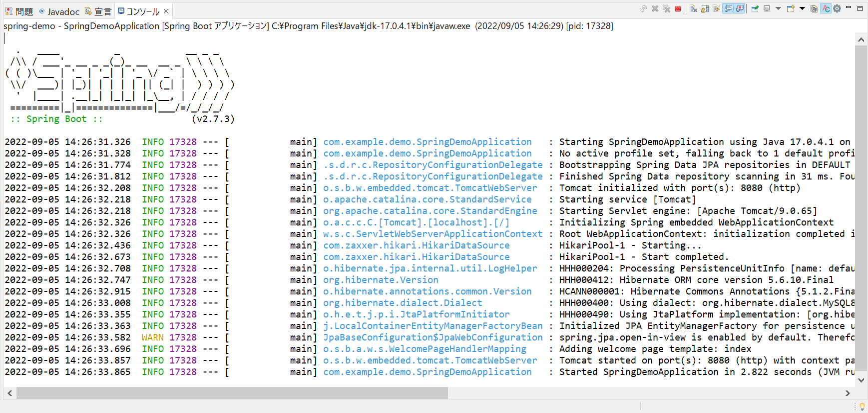Clear the console output
This screenshot has height=413, width=868.
click(693, 8)
